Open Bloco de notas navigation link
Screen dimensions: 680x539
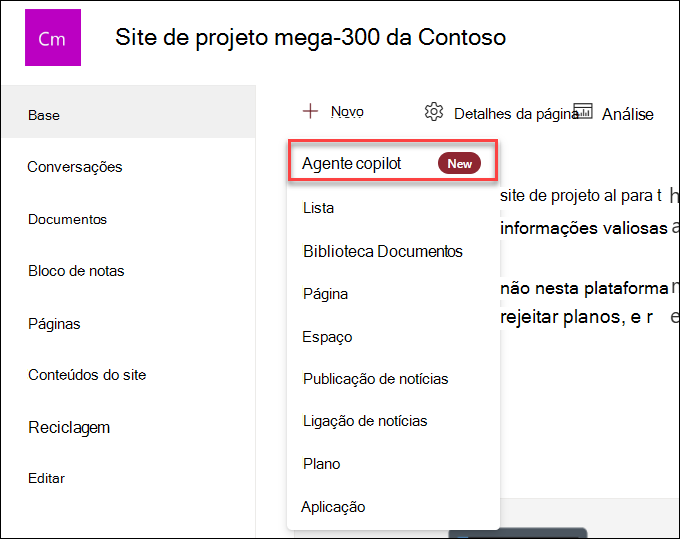(x=76, y=271)
